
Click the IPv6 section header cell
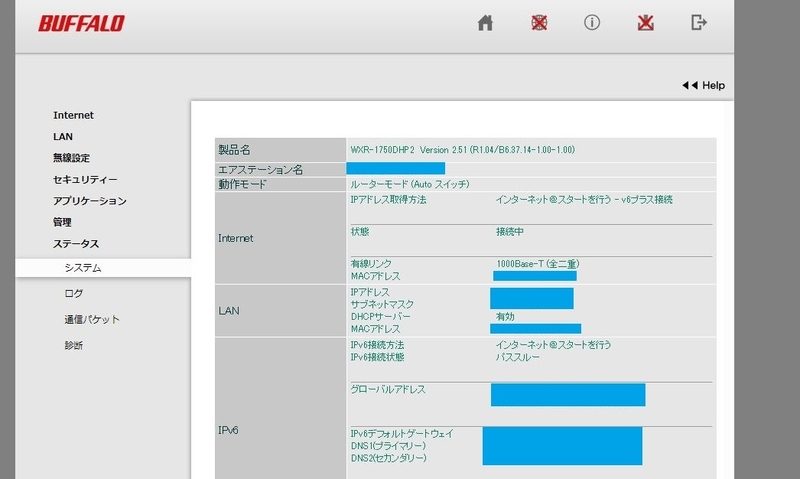281,408
